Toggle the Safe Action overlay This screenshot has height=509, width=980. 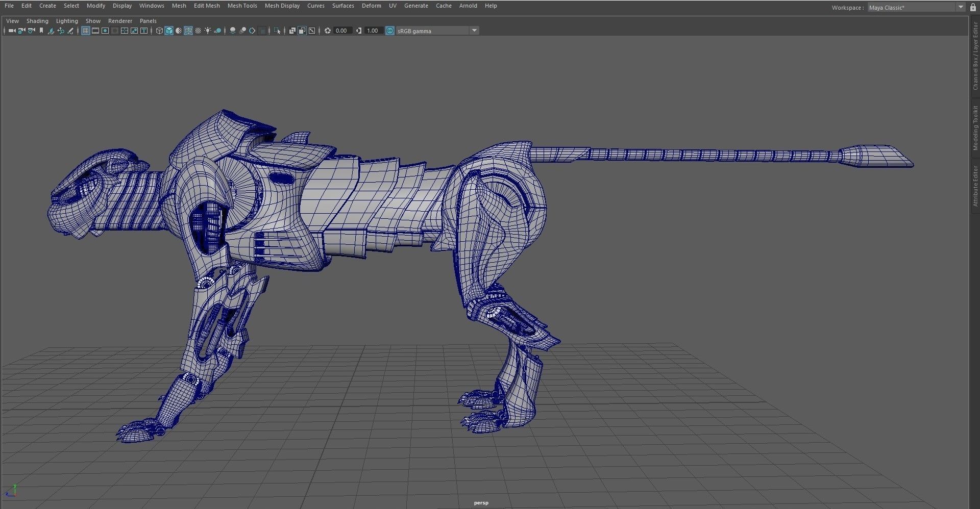[x=134, y=31]
